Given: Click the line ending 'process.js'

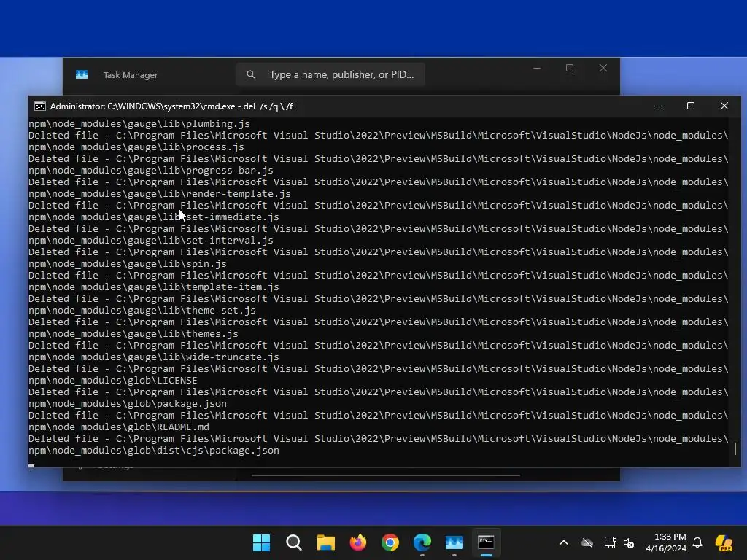Looking at the screenshot, I should (136, 147).
